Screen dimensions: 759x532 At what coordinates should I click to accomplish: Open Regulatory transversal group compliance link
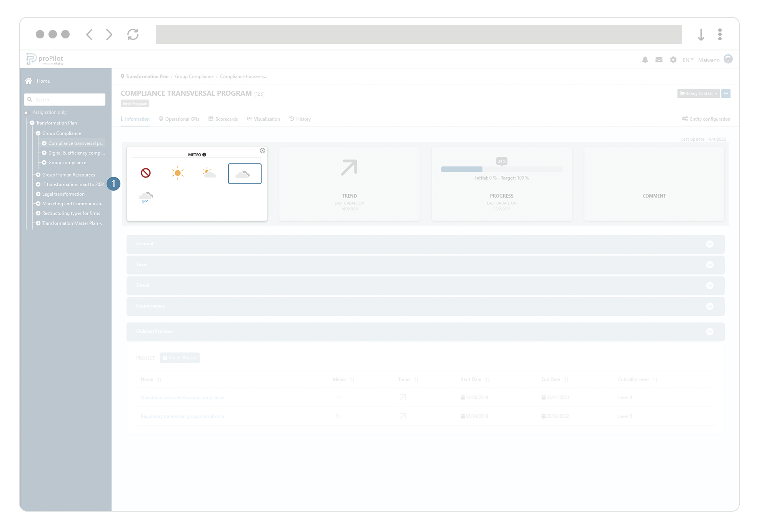coord(182,416)
